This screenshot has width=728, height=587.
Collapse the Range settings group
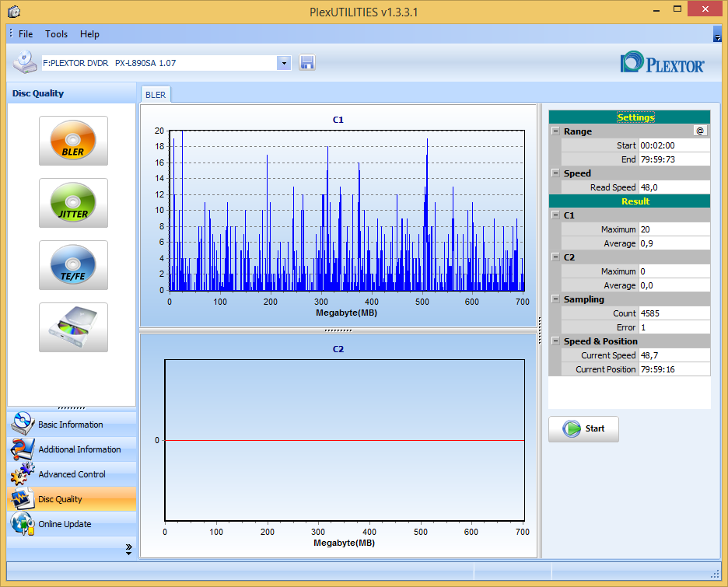click(x=555, y=131)
